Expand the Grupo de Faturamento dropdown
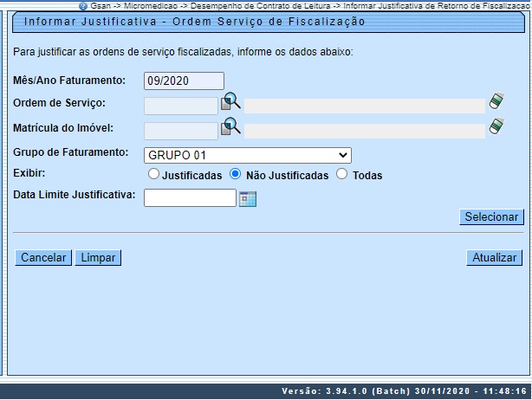This screenshot has width=532, height=400. tap(247, 155)
